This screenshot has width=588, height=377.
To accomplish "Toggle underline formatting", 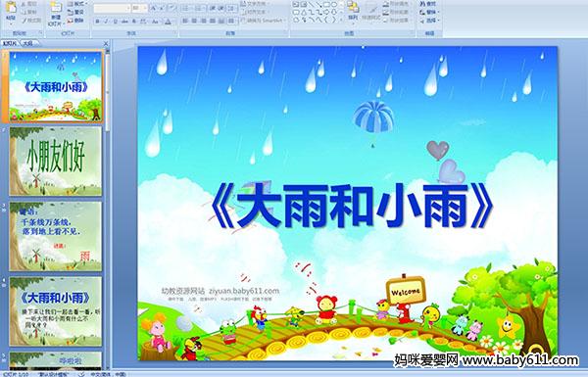I will click(115, 22).
